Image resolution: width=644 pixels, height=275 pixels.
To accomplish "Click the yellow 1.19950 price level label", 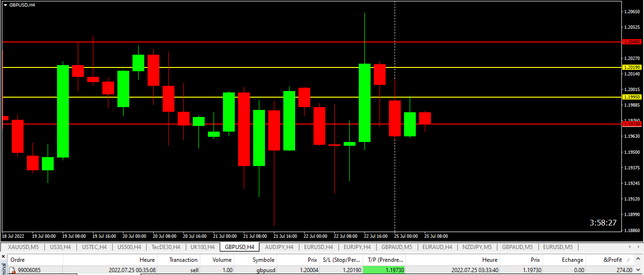I will [x=632, y=97].
